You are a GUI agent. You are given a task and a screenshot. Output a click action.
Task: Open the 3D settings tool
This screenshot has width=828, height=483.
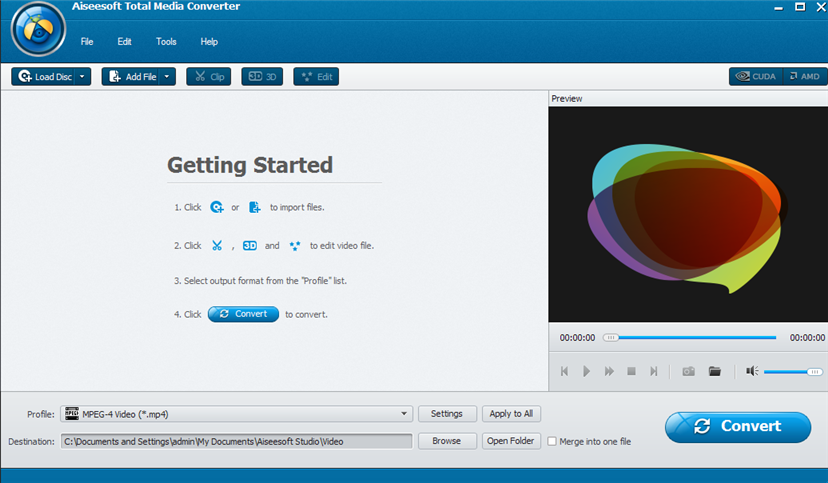(262, 76)
